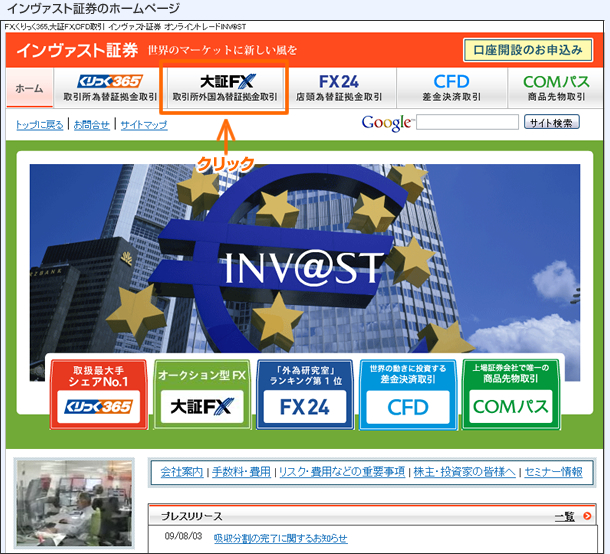Click the Google logo beside search
The width and height of the screenshot is (610, 554).
[387, 123]
